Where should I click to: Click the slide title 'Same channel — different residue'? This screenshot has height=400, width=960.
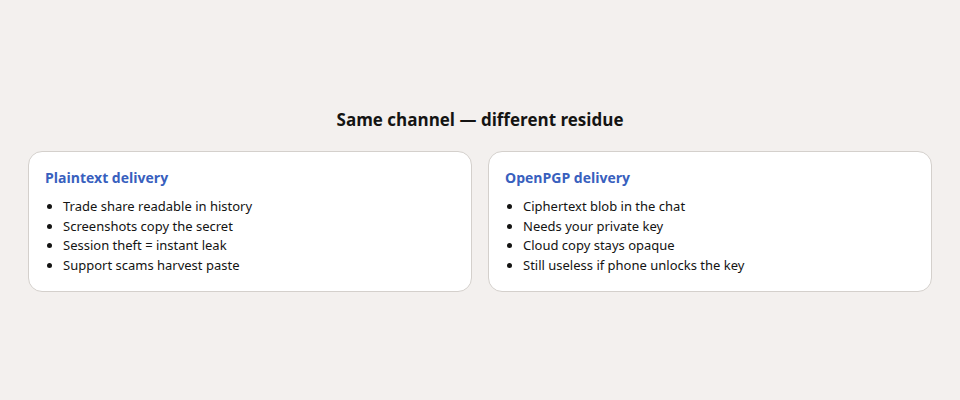click(479, 119)
